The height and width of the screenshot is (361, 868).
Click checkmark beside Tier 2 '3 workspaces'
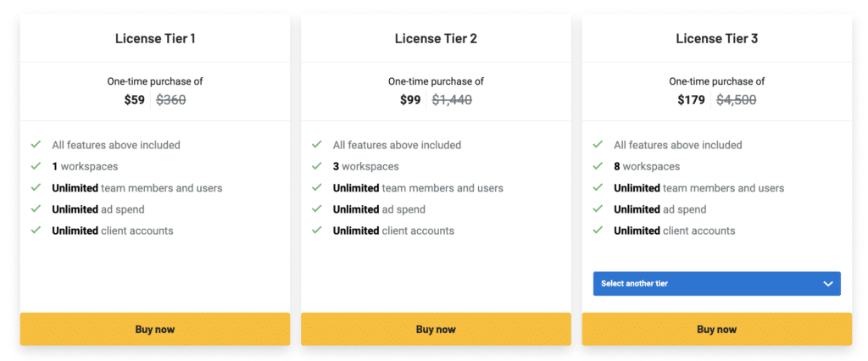coord(317,166)
